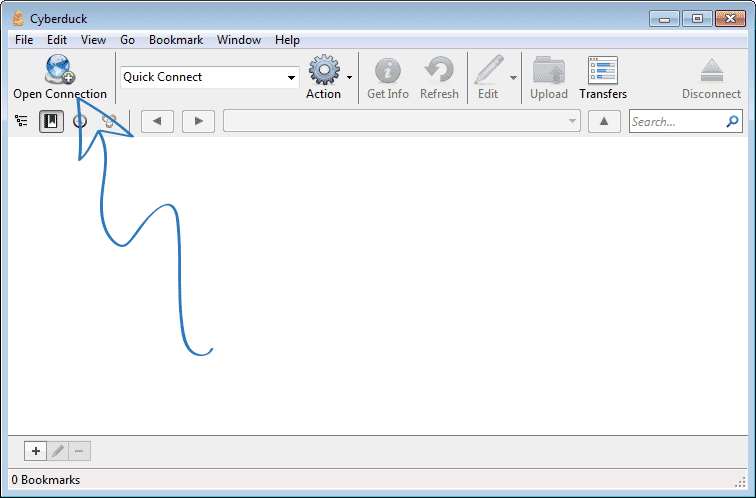Open the Transfers window icon
Viewport: 756px width, 498px height.
click(x=603, y=70)
